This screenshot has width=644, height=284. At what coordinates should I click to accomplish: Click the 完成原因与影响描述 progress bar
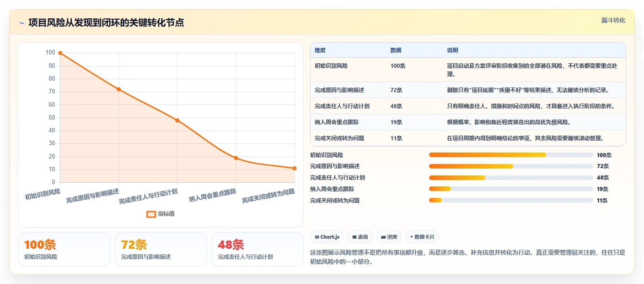[x=511, y=166]
